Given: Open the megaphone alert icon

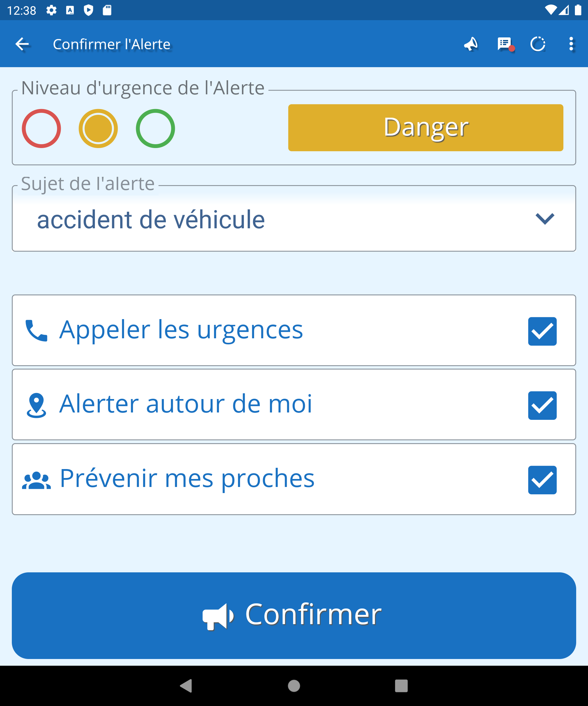Looking at the screenshot, I should coord(471,44).
